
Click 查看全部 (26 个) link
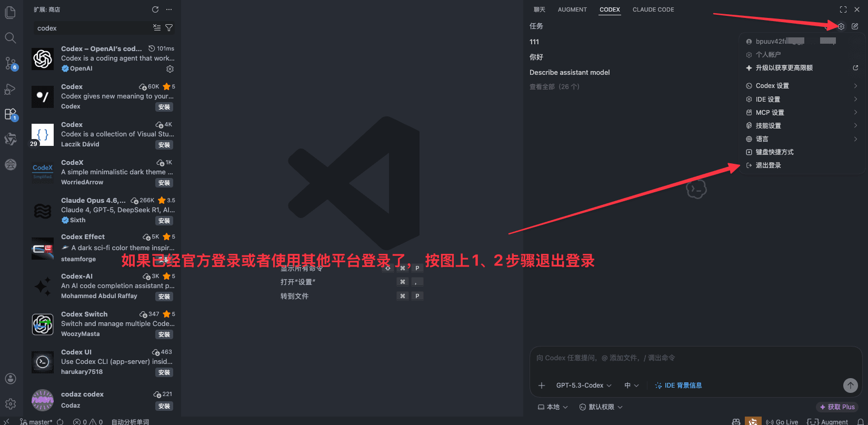554,87
